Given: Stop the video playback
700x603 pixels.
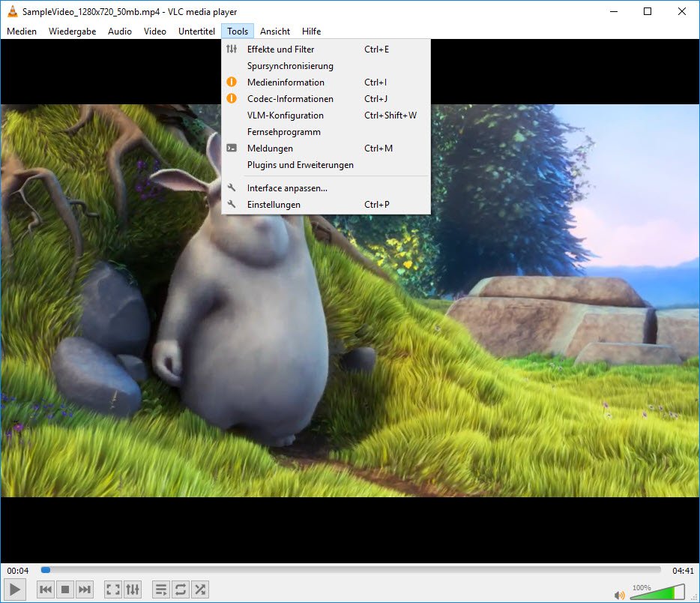Looking at the screenshot, I should click(x=65, y=589).
